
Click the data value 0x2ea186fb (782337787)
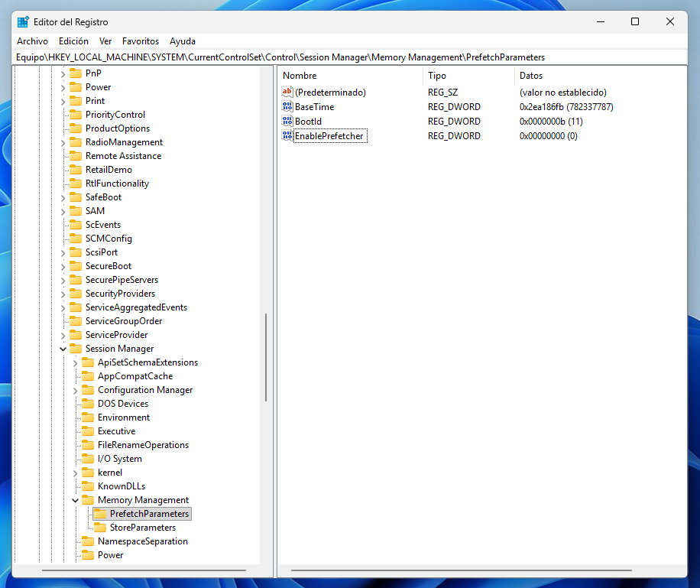566,107
